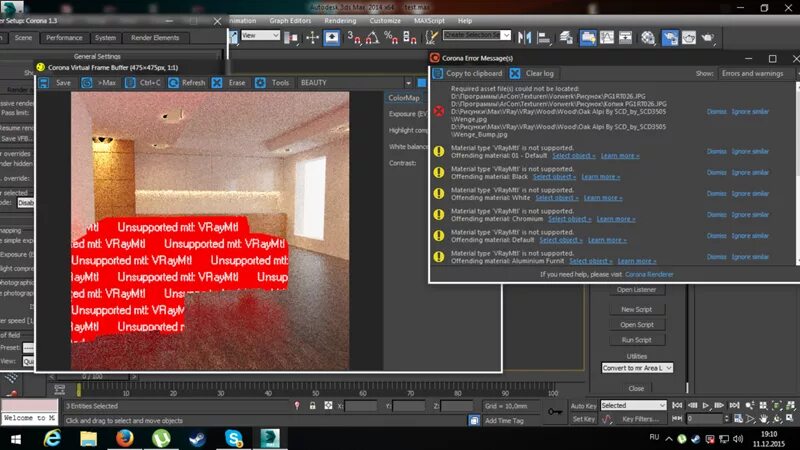Open Edit Named Selection Sets icon
This screenshot has width=800, height=450.
click(x=432, y=37)
